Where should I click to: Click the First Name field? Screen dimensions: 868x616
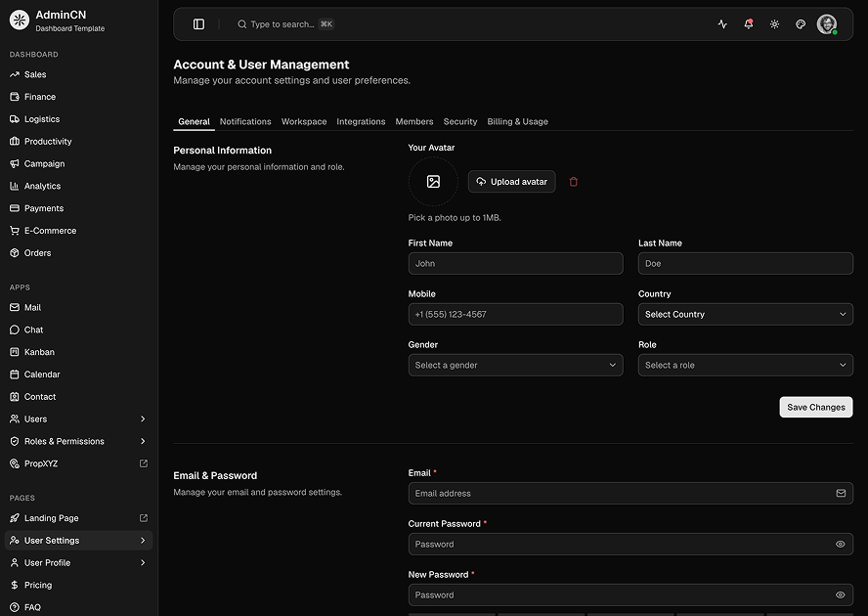click(515, 264)
